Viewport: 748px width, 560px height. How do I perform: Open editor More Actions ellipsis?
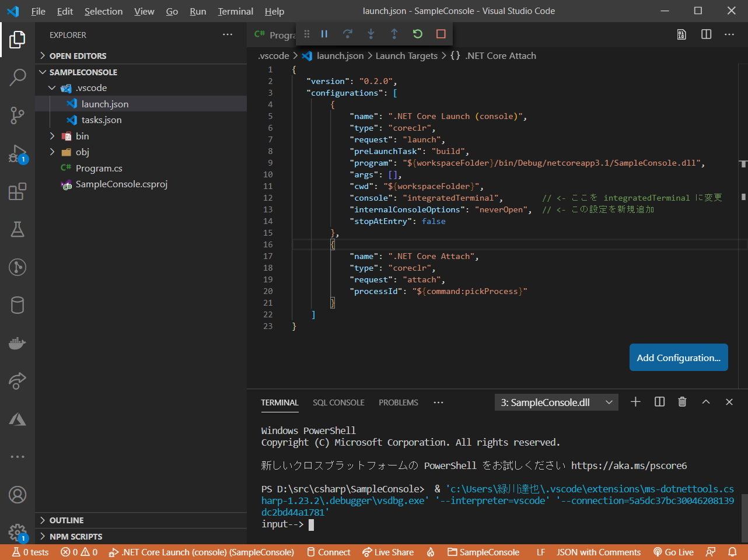coord(729,34)
